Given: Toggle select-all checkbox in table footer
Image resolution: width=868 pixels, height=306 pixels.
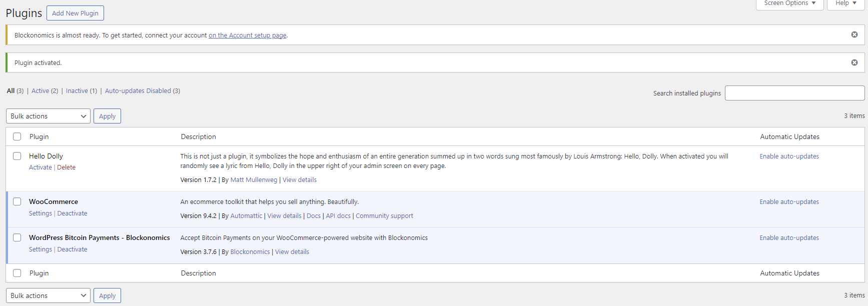Looking at the screenshot, I should (x=17, y=273).
